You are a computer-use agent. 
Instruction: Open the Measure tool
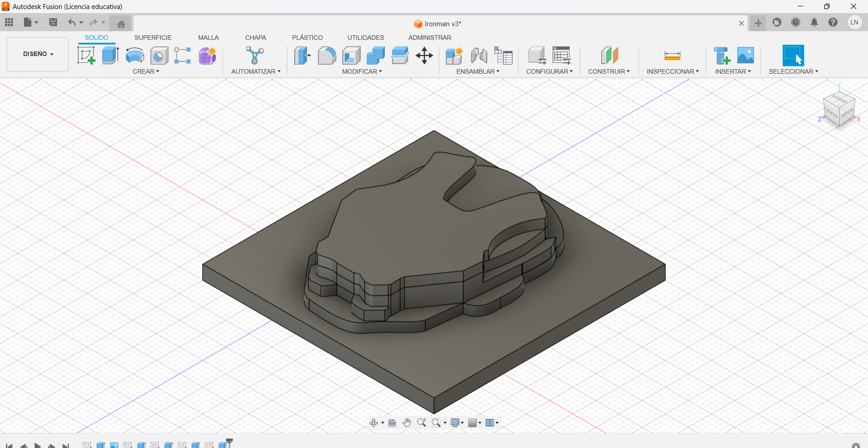672,56
